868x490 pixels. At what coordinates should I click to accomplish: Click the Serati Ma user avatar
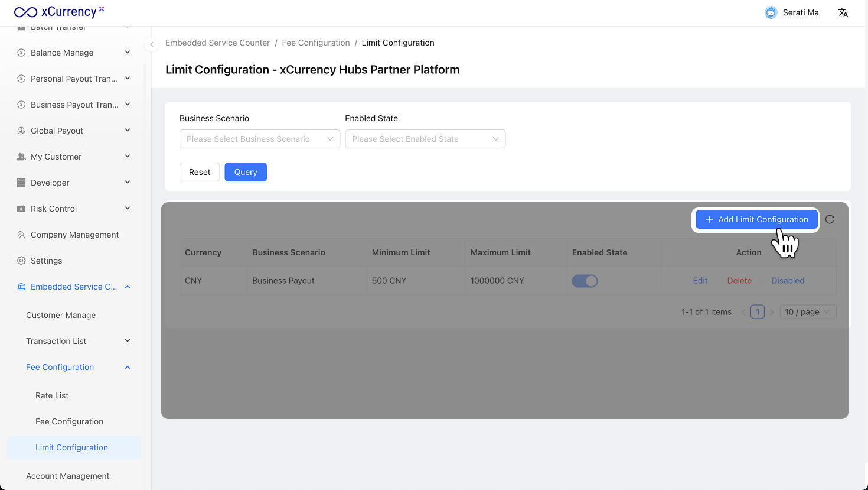(771, 12)
